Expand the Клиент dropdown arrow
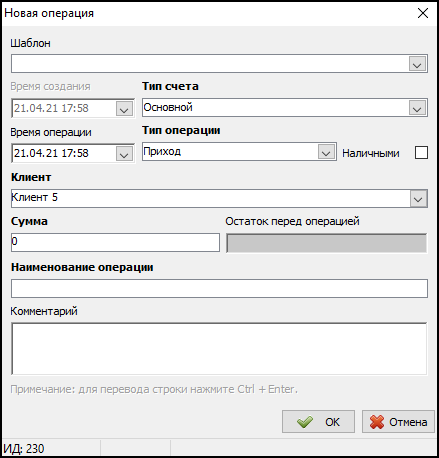Image resolution: width=439 pixels, height=458 pixels. [x=418, y=199]
